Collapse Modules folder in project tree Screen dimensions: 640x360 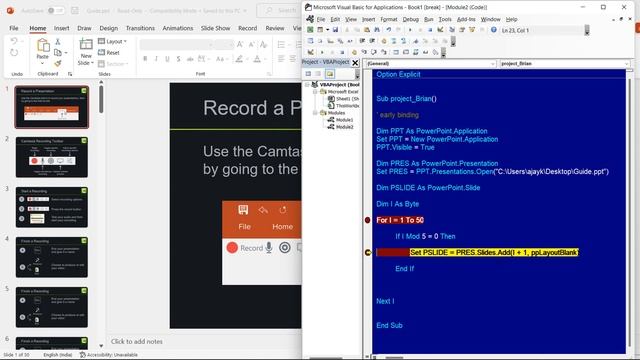[x=316, y=113]
